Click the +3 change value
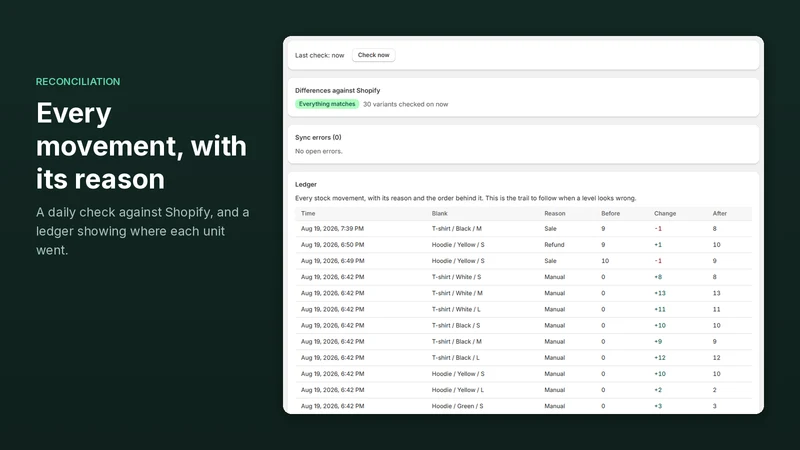The height and width of the screenshot is (450, 800). pos(658,406)
